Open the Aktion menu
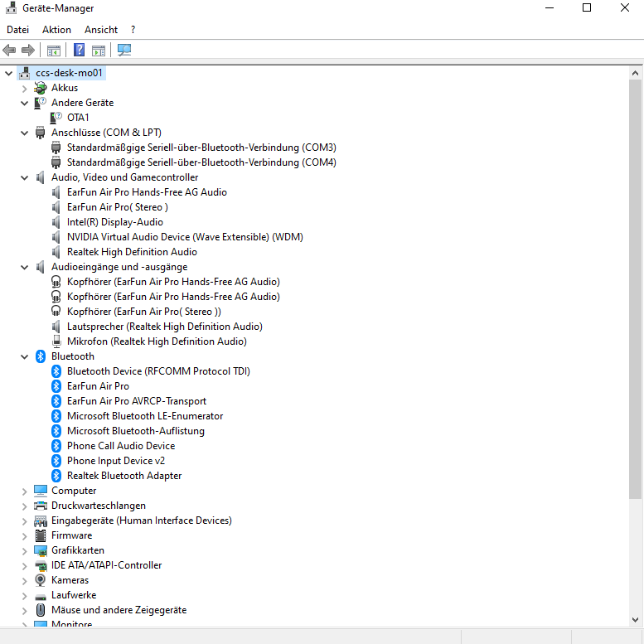 click(56, 30)
